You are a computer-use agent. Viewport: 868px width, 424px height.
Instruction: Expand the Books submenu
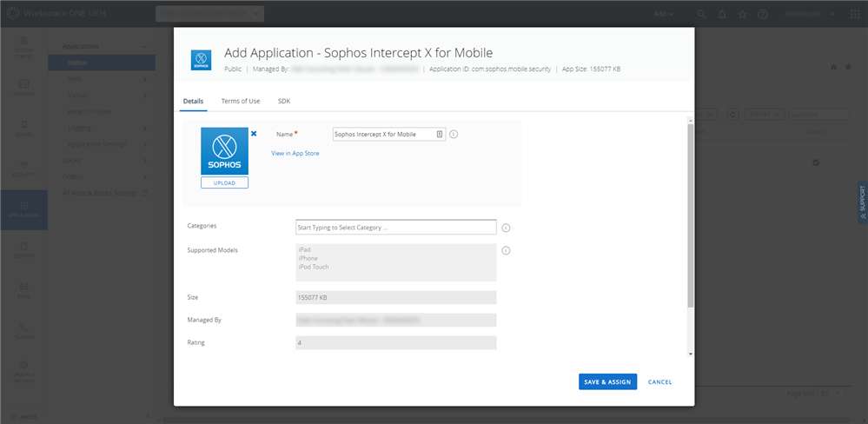point(145,161)
